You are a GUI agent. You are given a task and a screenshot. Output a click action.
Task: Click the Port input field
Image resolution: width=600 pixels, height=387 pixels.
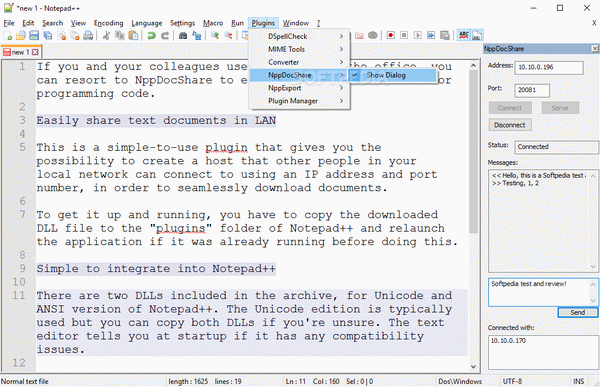click(532, 90)
